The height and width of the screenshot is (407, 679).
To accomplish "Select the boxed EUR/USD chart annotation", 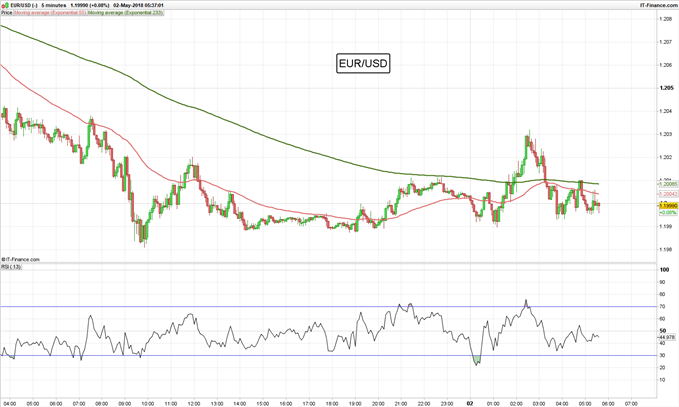I will click(363, 63).
